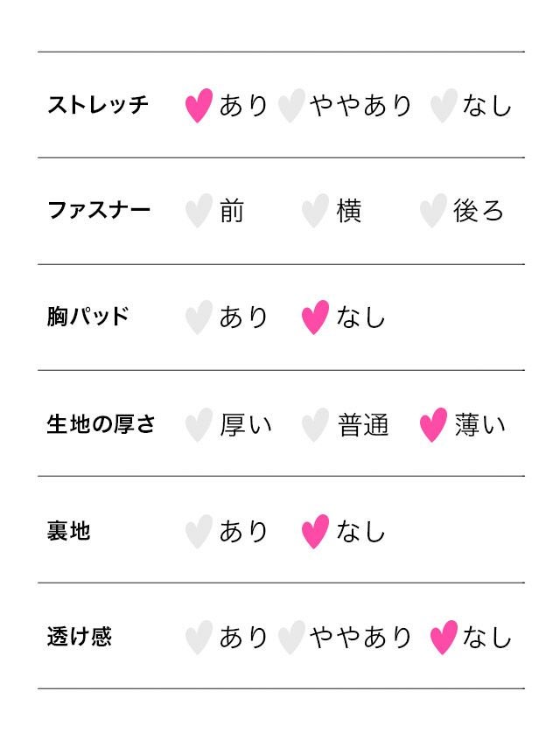Select the heart beside 厚い

pos(199,425)
